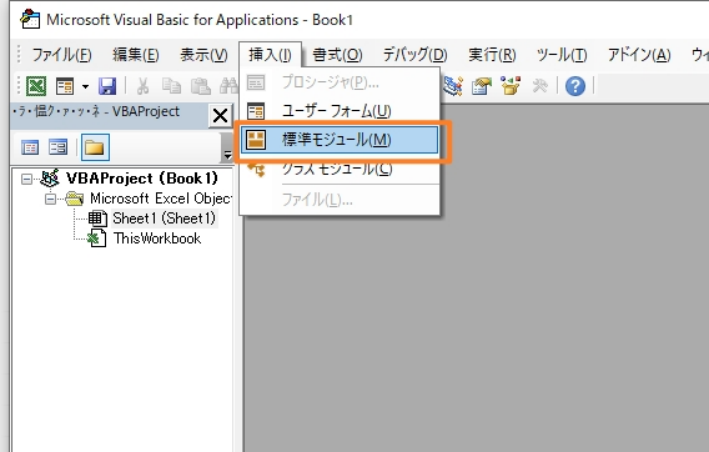Click the View Microsoft Excel toolbar icon

tap(36, 86)
